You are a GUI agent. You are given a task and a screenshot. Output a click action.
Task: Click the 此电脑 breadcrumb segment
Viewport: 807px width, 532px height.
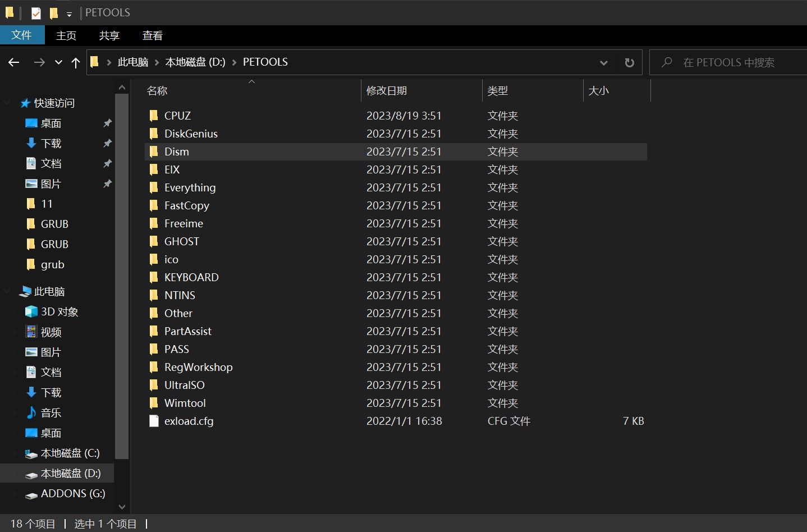click(x=133, y=62)
